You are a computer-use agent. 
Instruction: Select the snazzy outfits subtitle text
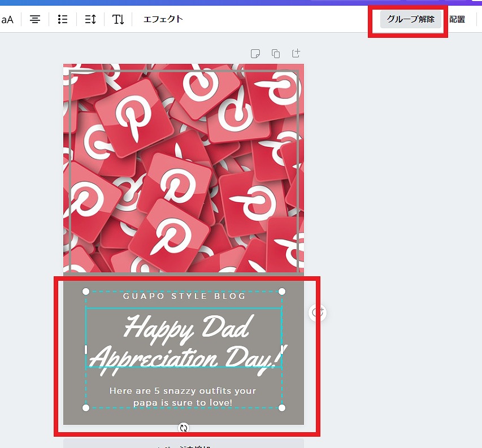pos(183,397)
